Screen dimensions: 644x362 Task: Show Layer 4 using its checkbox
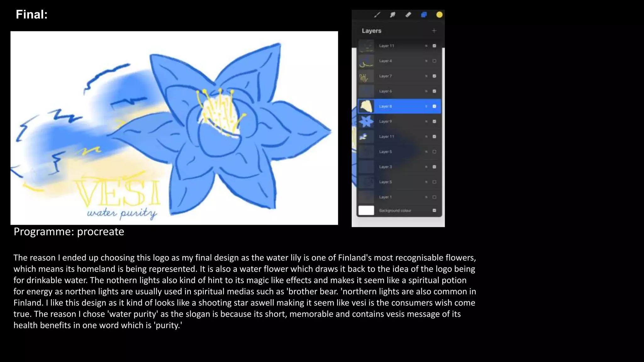(434, 61)
